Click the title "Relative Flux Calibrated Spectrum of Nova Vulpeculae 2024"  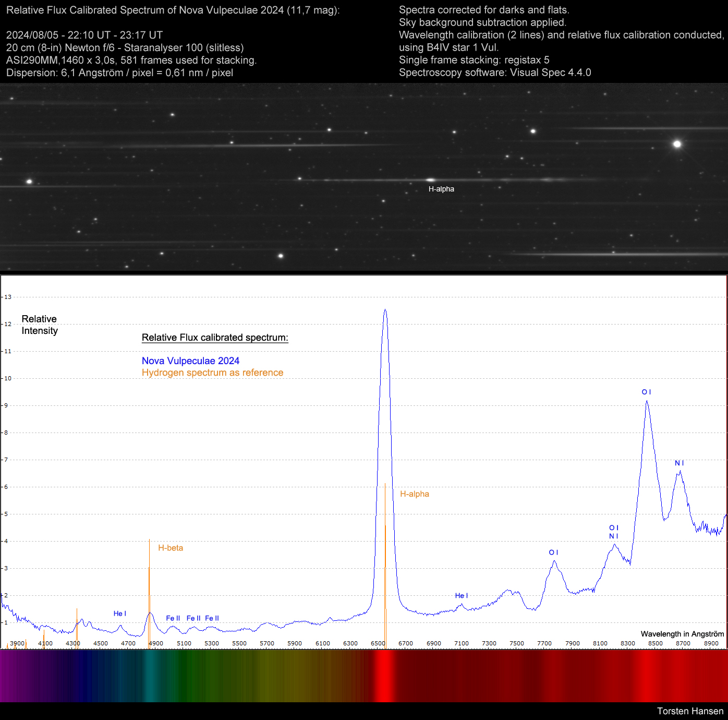tap(173, 10)
